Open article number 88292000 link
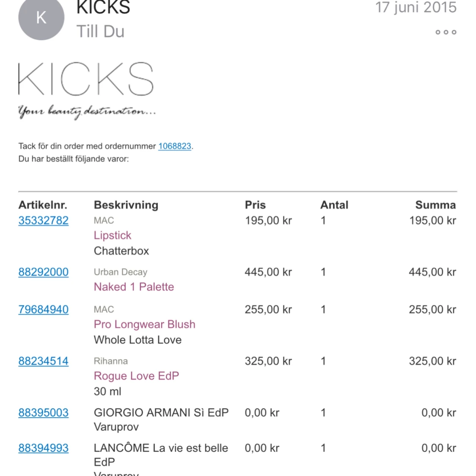 [x=43, y=272]
